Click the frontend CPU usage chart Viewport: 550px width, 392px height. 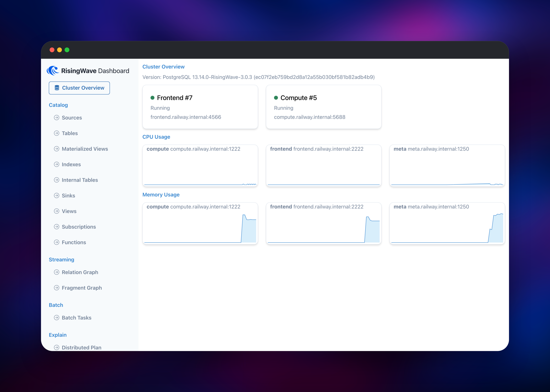pyautogui.click(x=323, y=166)
